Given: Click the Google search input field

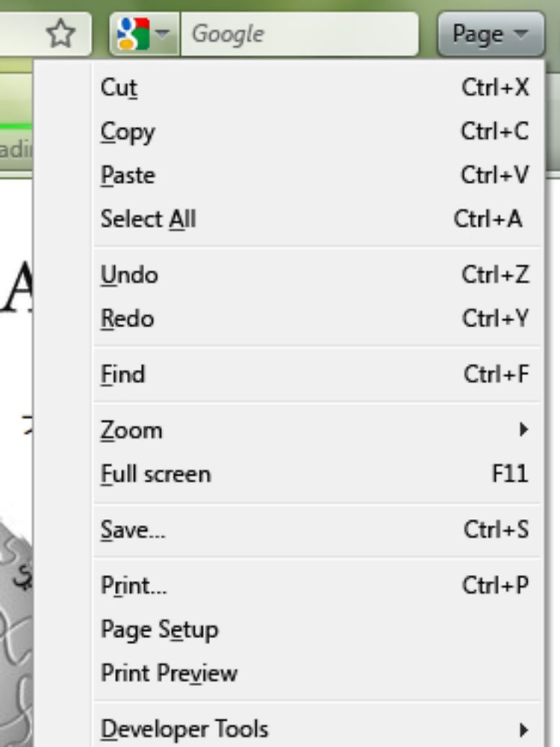Looking at the screenshot, I should [x=299, y=34].
